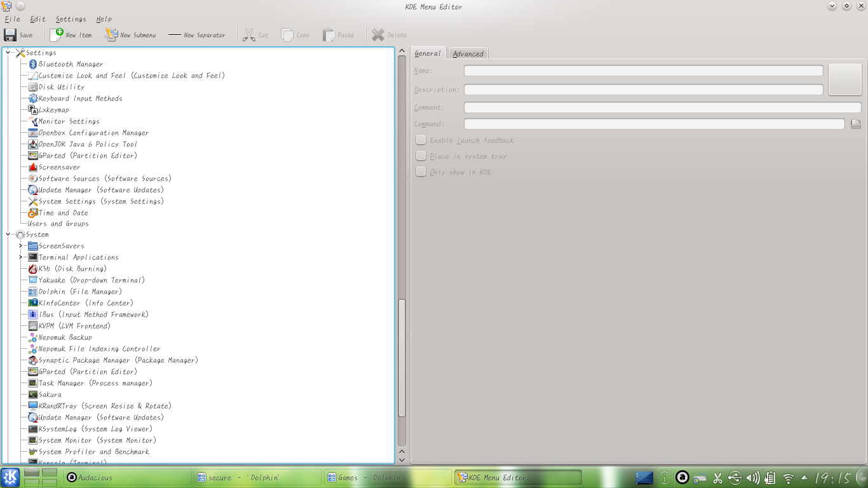Select 'System Profiler and Benchmark' entry
The height and width of the screenshot is (488, 868).
94,452
